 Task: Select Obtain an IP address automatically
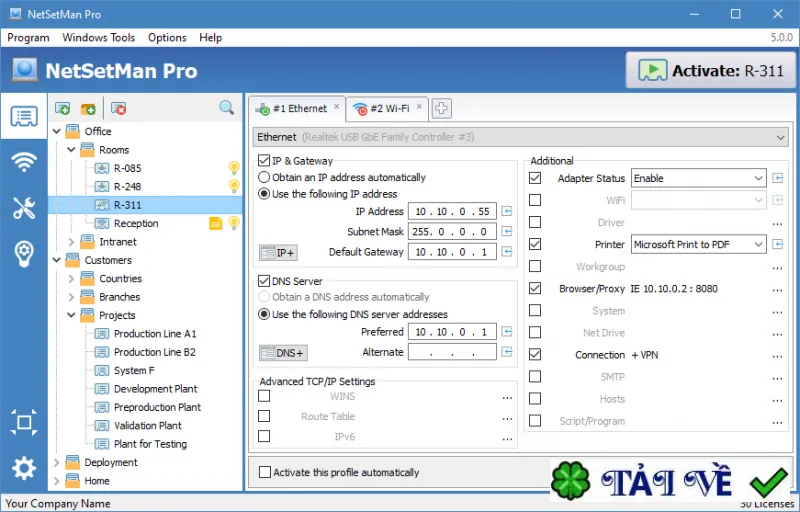pos(264,177)
